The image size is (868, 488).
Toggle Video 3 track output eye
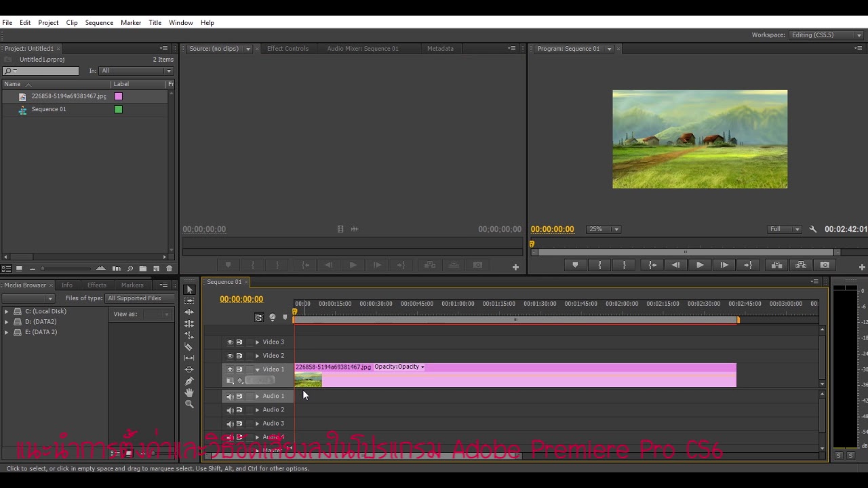pyautogui.click(x=230, y=342)
